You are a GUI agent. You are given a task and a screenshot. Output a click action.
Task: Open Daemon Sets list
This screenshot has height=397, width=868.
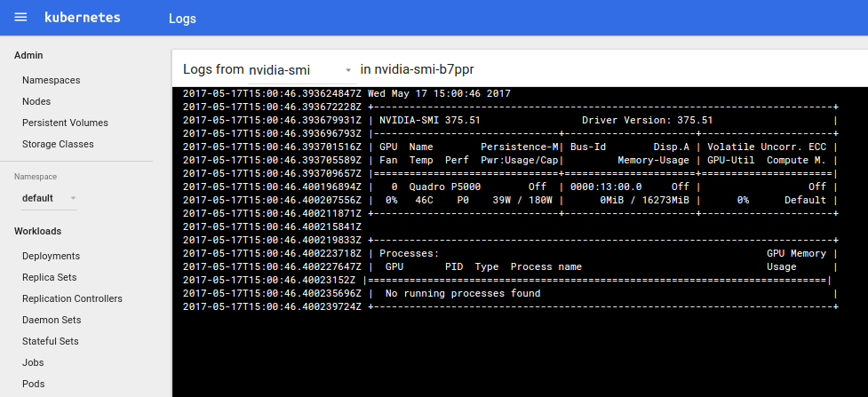[x=52, y=320]
